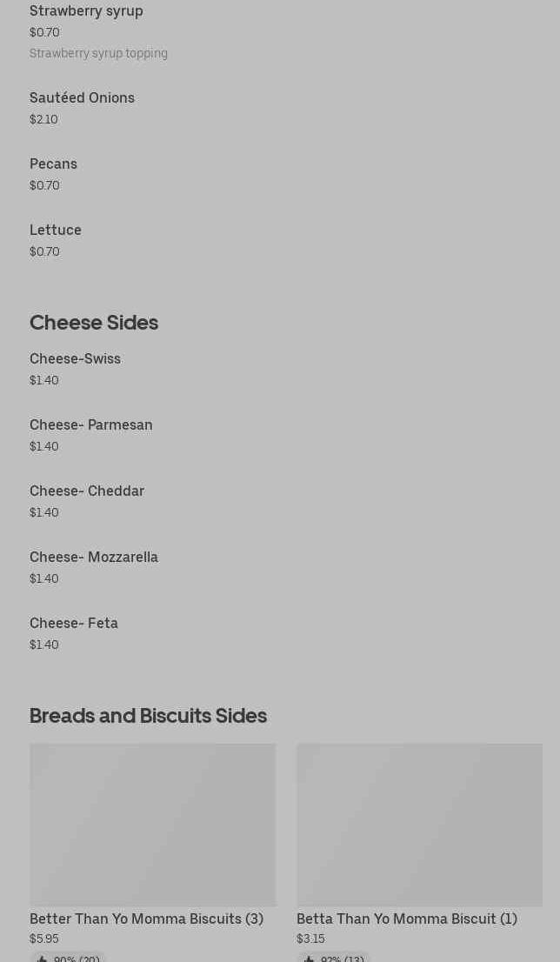The height and width of the screenshot is (962, 560).
Task: Click the Cheese Sides section heading
Action: [x=94, y=323]
